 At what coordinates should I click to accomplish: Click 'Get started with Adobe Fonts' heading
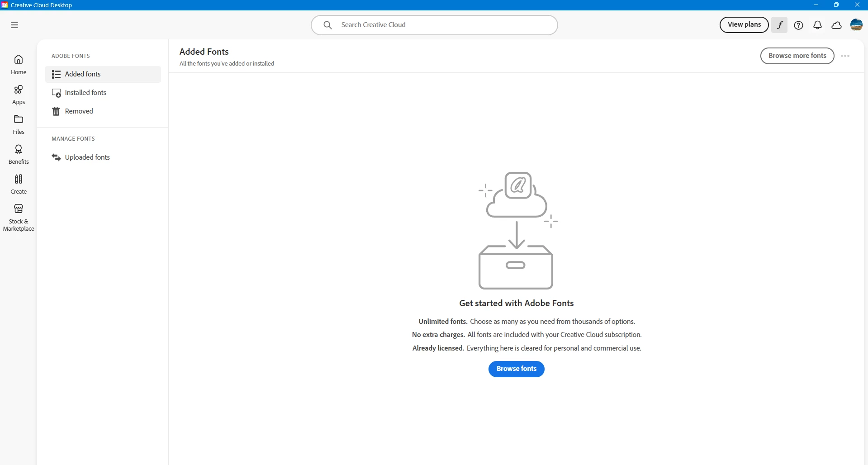(517, 304)
